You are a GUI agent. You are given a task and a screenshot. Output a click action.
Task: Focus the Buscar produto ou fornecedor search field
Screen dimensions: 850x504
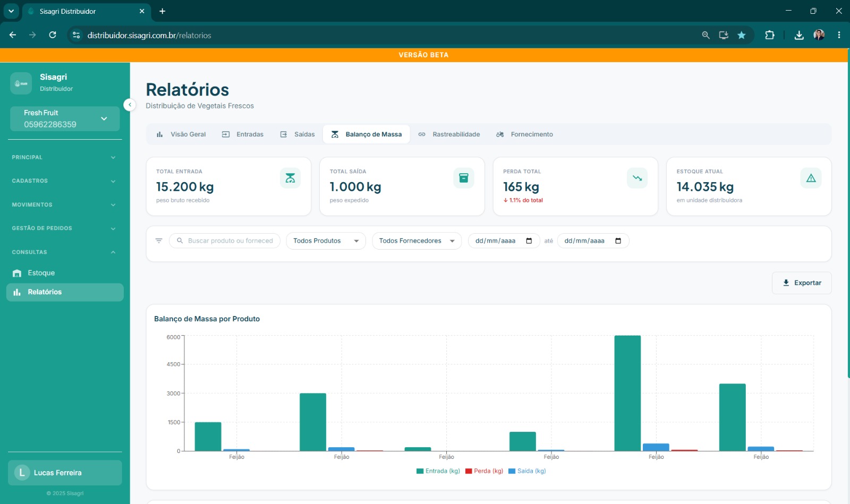[x=224, y=241]
